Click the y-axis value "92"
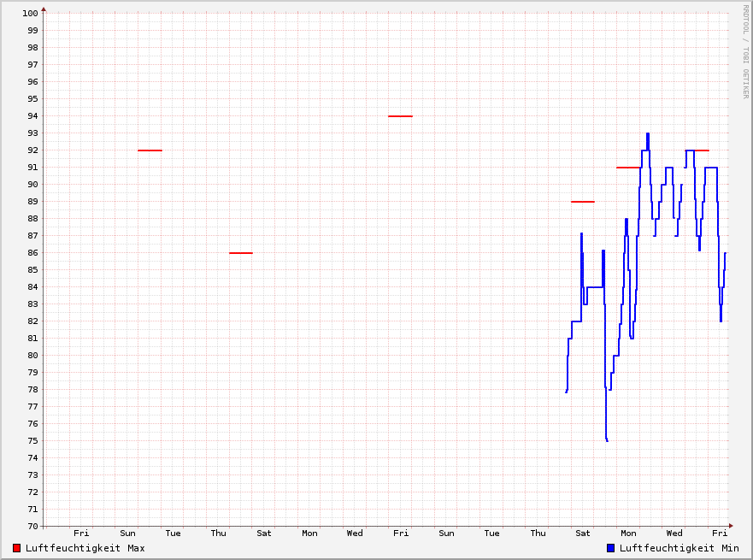This screenshot has height=560, width=753. click(x=32, y=150)
